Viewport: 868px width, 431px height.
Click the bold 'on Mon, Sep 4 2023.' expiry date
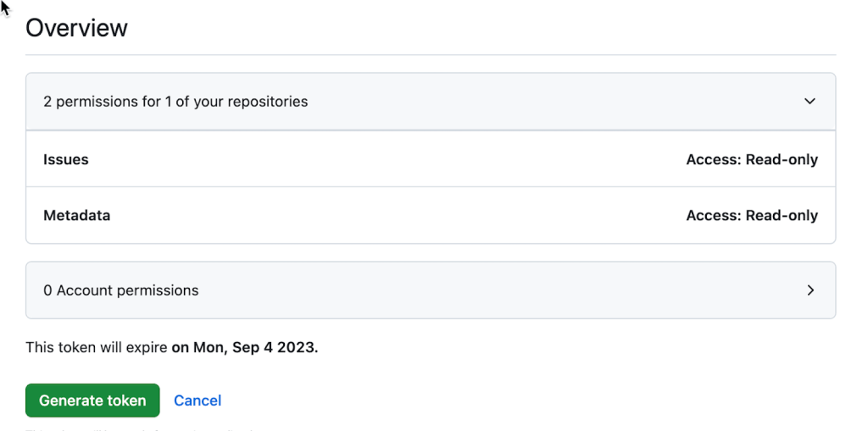click(x=245, y=347)
